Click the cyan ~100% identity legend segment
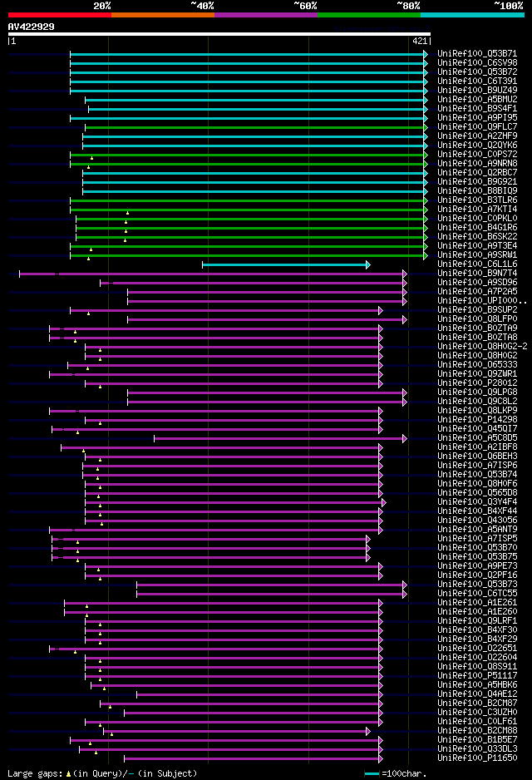 tap(472, 15)
